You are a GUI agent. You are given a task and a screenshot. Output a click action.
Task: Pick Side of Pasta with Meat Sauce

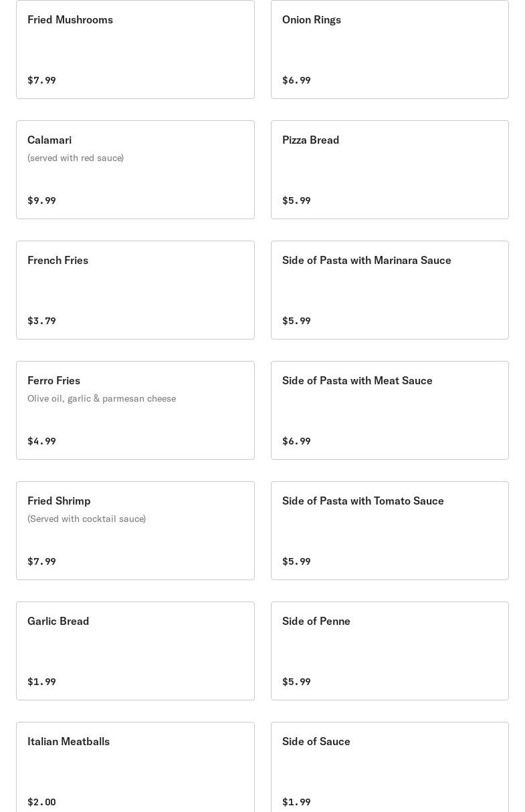tap(389, 410)
